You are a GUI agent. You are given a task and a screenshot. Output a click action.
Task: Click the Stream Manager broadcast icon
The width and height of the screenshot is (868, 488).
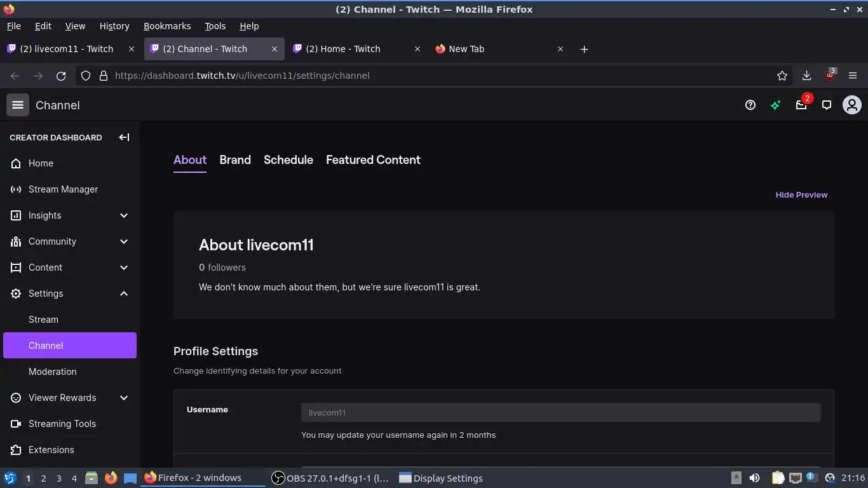tap(16, 189)
